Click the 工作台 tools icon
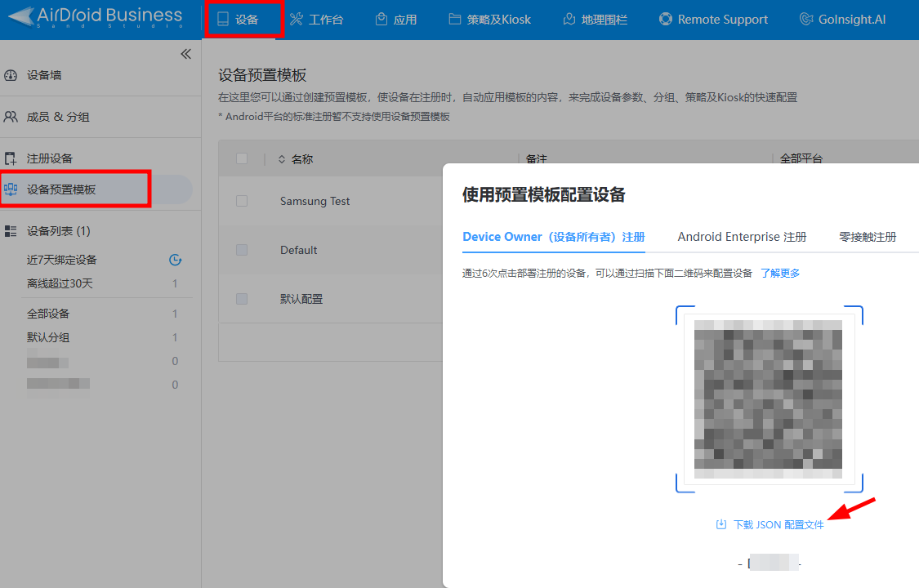The image size is (919, 588). (x=297, y=20)
